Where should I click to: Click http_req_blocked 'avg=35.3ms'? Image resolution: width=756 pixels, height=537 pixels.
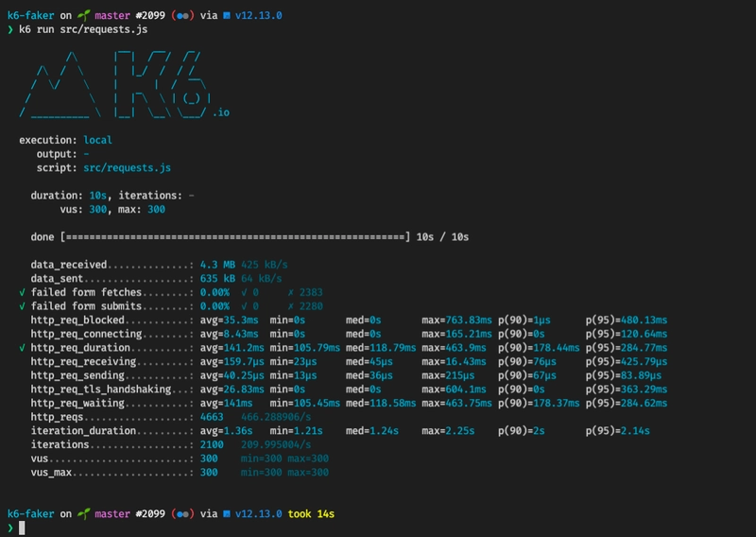tap(229, 320)
